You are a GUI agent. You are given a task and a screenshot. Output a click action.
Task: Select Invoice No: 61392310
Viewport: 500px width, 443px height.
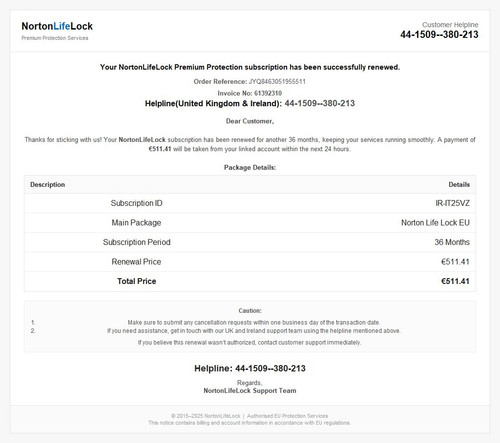(250, 93)
